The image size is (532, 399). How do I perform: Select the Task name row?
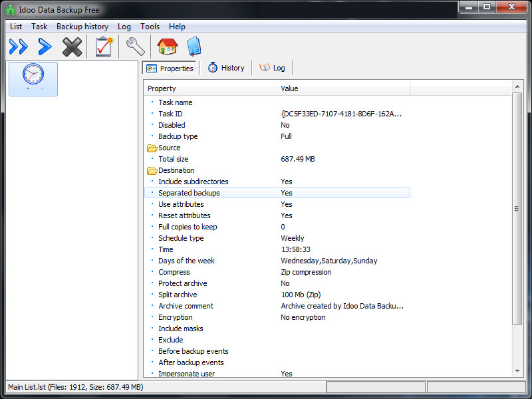click(277, 102)
